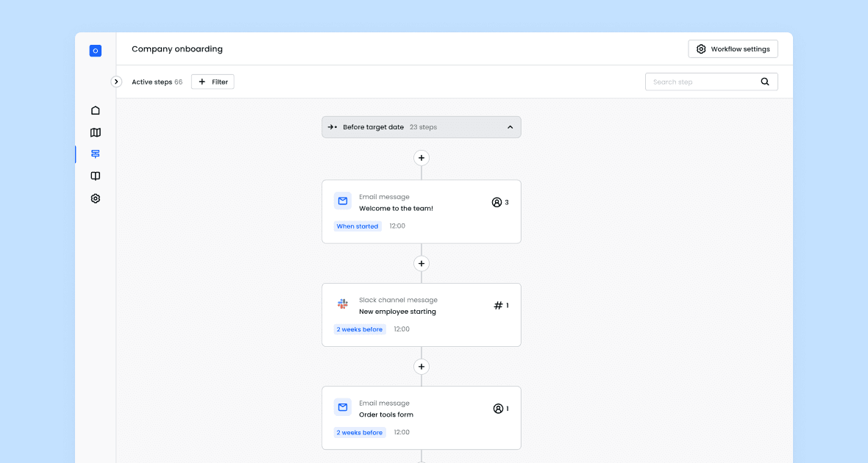The image size is (868, 463).
Task: Click the hashtag channel icon
Action: tap(498, 305)
